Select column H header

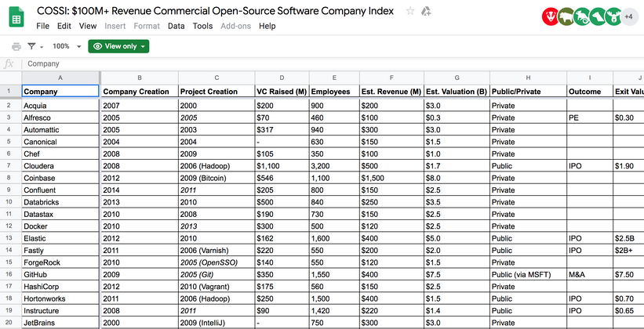(x=528, y=78)
